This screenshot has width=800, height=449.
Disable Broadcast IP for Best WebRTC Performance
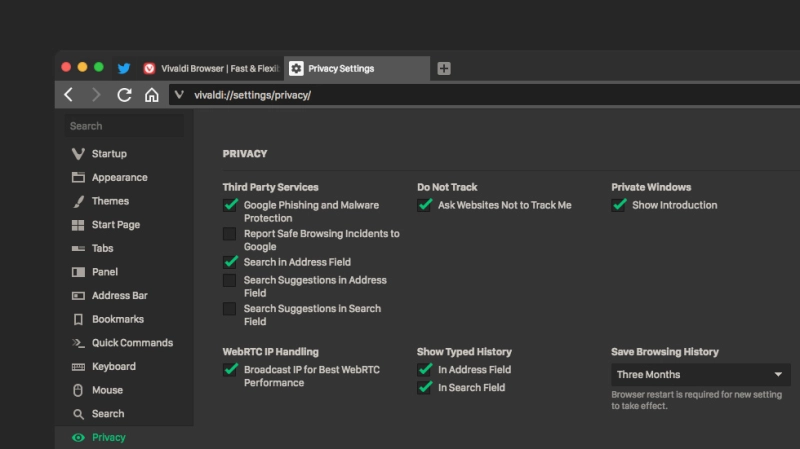click(x=230, y=369)
